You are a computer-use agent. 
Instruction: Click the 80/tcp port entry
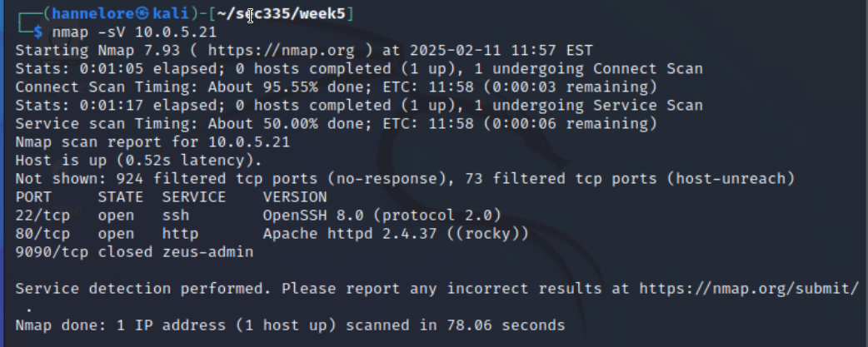[42, 234]
